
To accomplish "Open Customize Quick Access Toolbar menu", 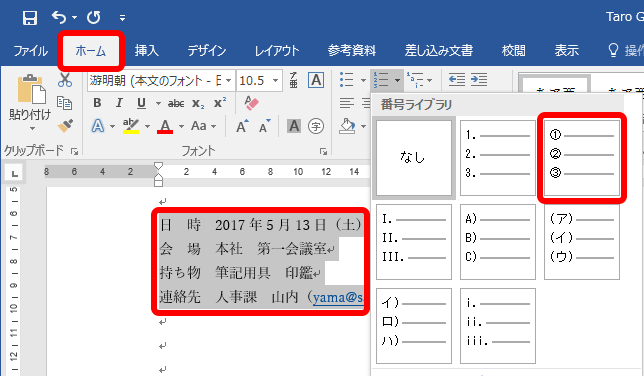I will point(122,18).
